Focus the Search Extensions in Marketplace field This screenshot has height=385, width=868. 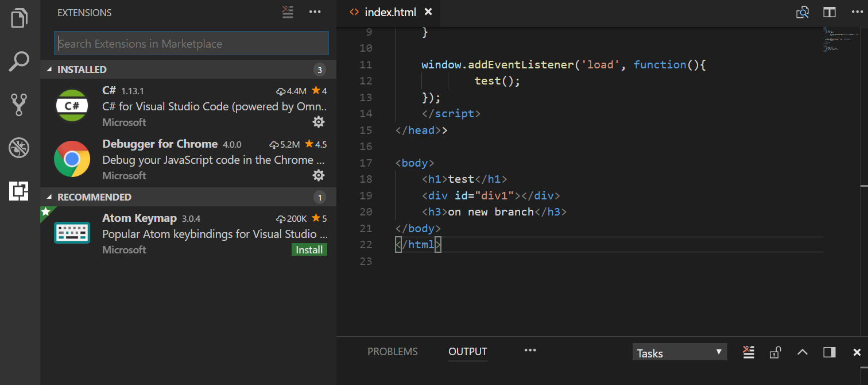191,43
